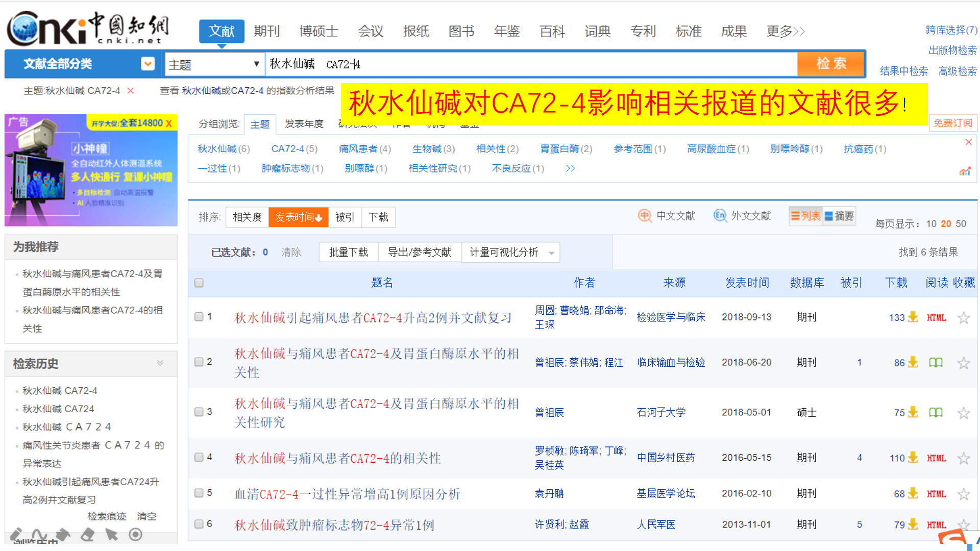This screenshot has height=551, width=980.
Task: Click the orange 检索 search button
Action: tap(830, 64)
